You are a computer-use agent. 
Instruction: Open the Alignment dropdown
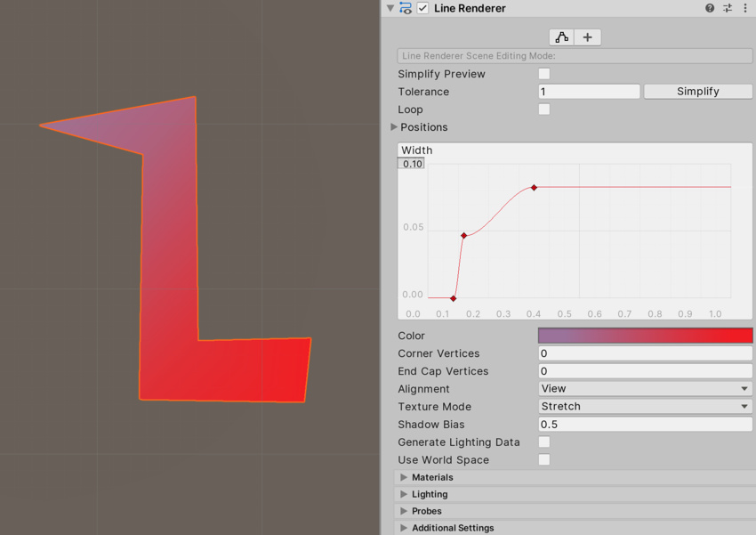645,389
